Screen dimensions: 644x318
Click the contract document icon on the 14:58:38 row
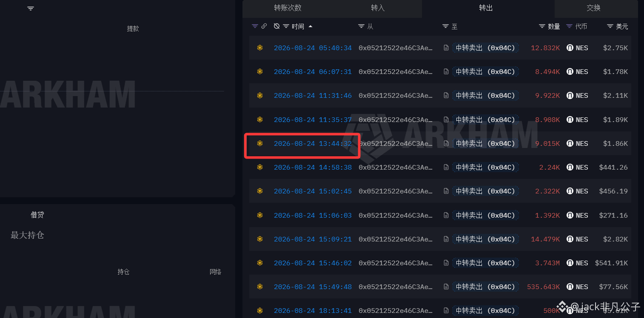446,168
